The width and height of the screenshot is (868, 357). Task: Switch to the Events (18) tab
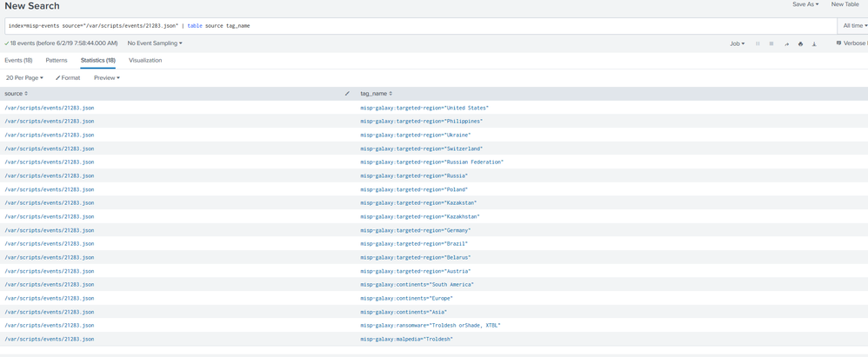tap(18, 60)
